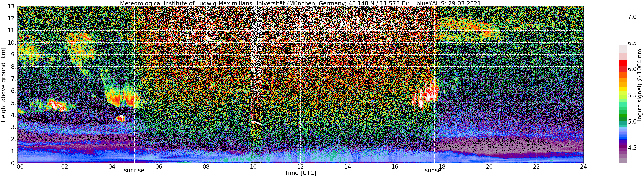
Task: Click the y-axis tick label '2.'
Action: click(x=14, y=139)
